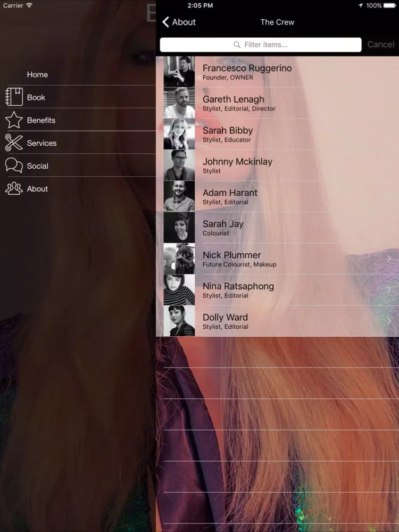The width and height of the screenshot is (399, 532).
Task: Cancel the filter search
Action: (x=381, y=45)
